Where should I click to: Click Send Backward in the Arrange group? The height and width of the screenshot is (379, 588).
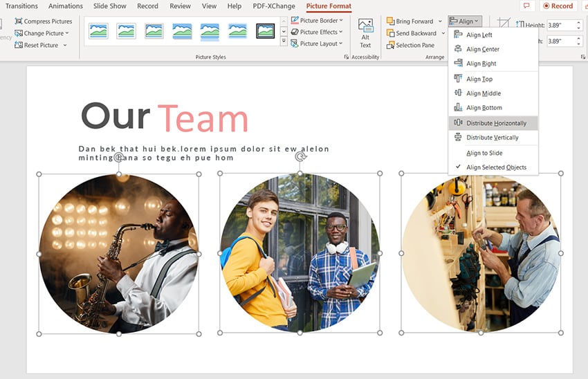(415, 33)
